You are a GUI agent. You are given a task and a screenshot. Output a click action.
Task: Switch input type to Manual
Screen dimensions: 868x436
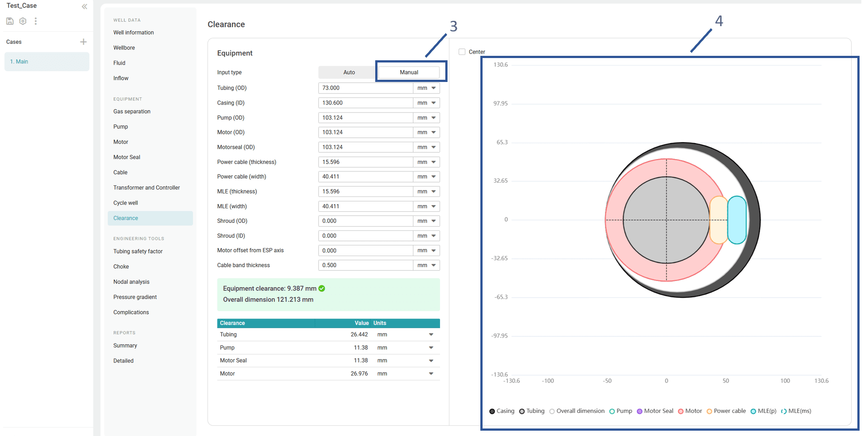(x=408, y=72)
